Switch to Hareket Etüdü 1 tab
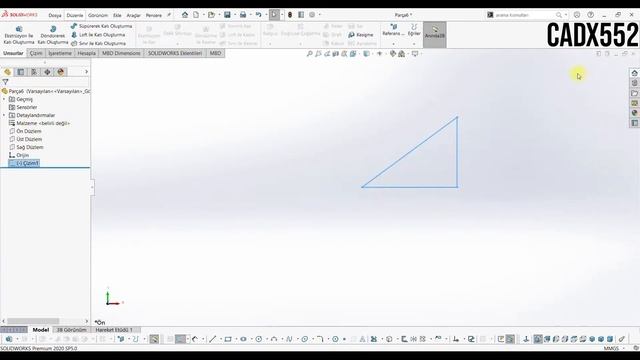The image size is (640, 360). (x=114, y=330)
